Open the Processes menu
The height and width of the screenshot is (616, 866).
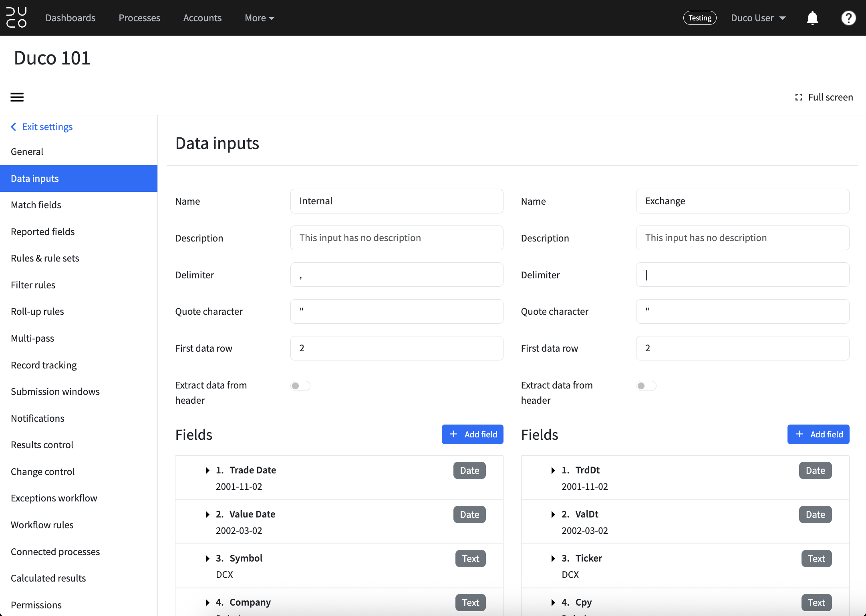[139, 18]
